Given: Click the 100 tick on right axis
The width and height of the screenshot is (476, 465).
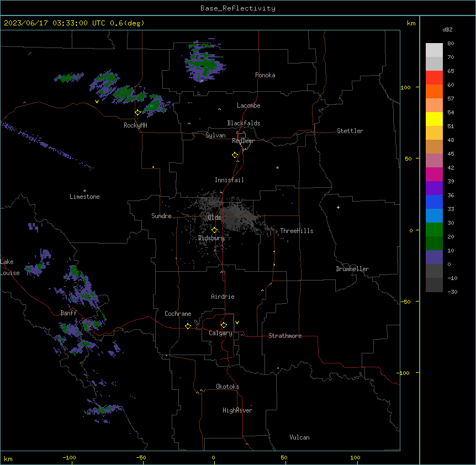Looking at the screenshot, I should [405, 87].
